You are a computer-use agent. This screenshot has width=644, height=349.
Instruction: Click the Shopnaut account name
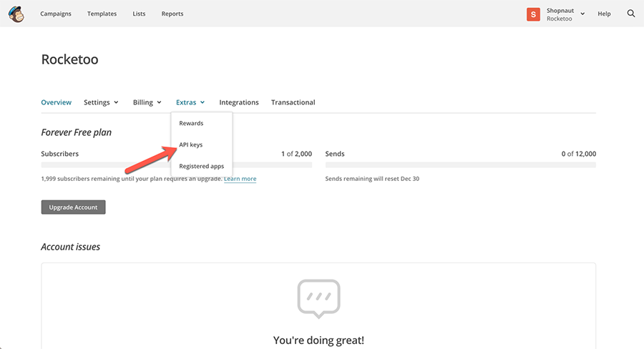pos(560,11)
